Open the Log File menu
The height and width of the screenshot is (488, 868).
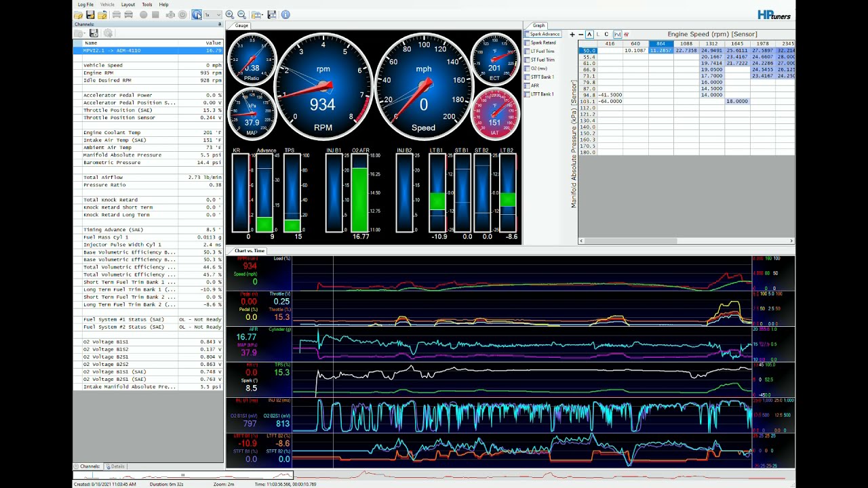point(85,5)
